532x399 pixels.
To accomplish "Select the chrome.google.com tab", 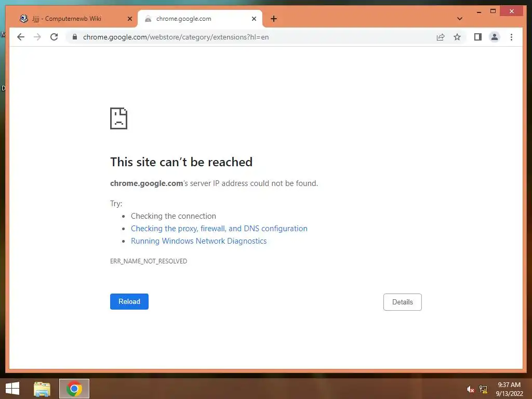I will click(200, 19).
